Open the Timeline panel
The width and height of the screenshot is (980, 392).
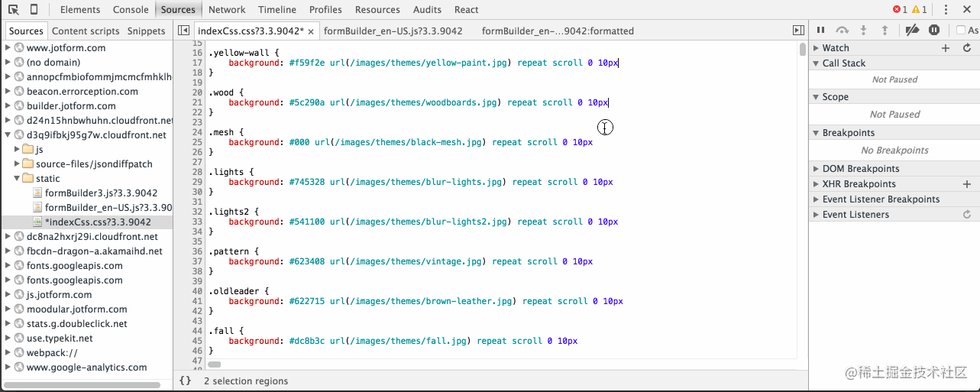coord(277,10)
